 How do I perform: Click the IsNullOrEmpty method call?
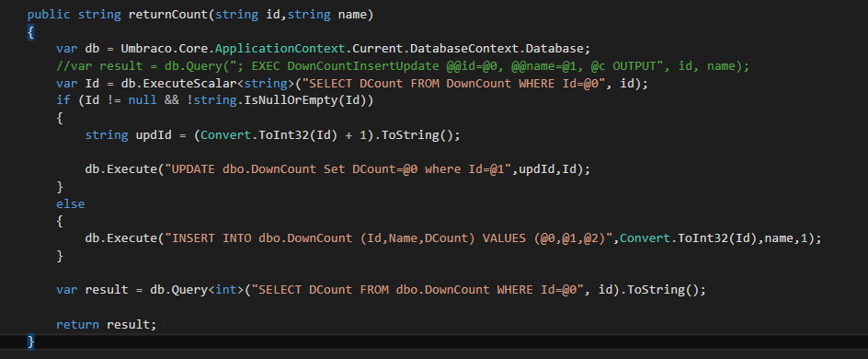[291, 101]
